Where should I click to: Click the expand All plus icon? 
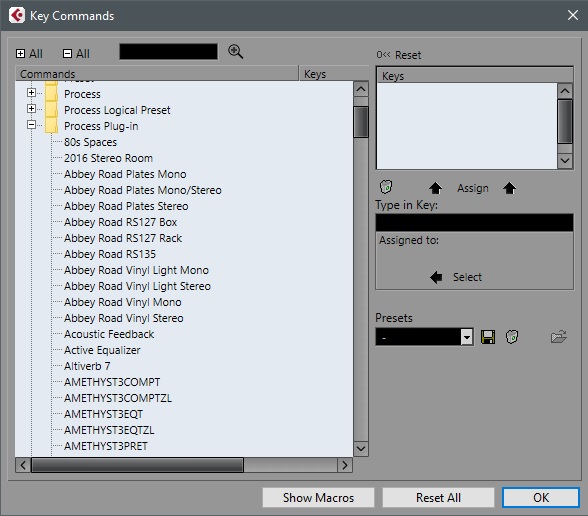pos(20,54)
